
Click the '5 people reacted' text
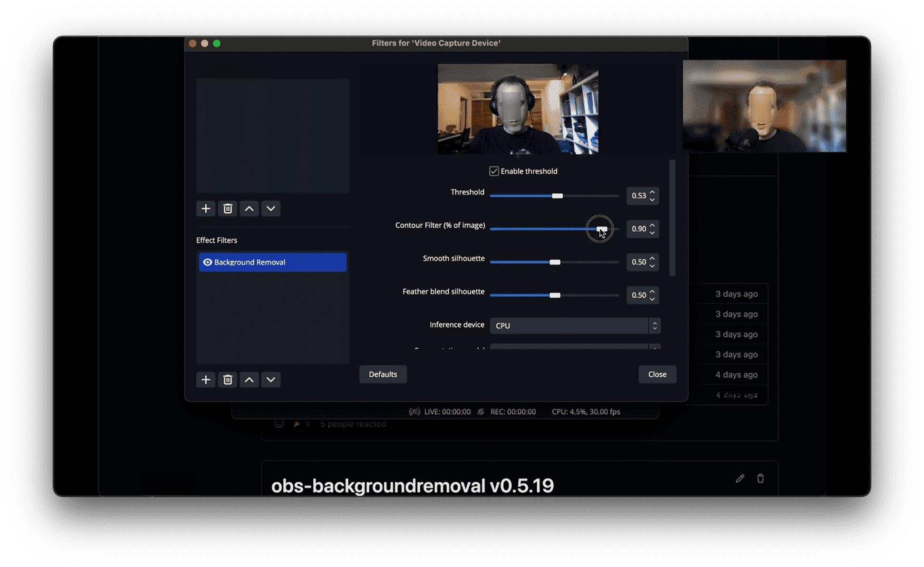coord(353,424)
